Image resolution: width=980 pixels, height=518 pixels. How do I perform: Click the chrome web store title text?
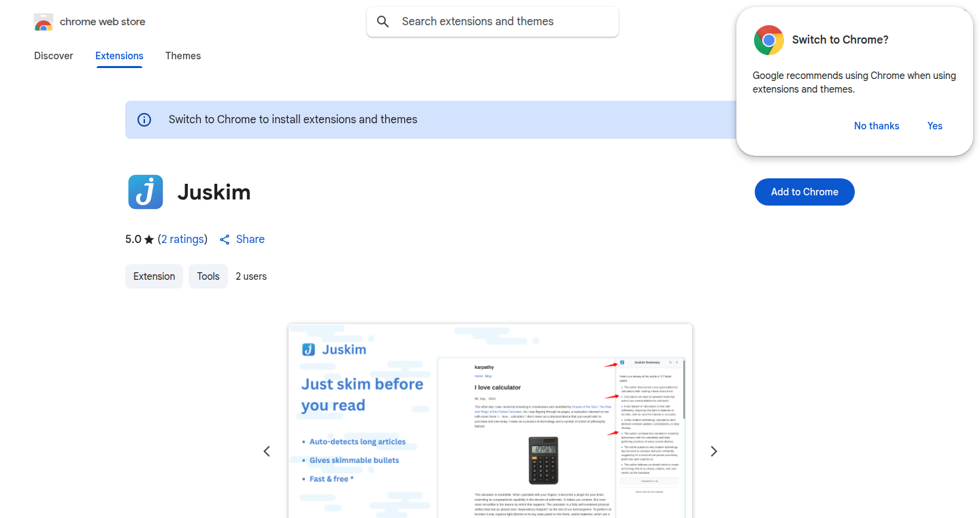[103, 22]
